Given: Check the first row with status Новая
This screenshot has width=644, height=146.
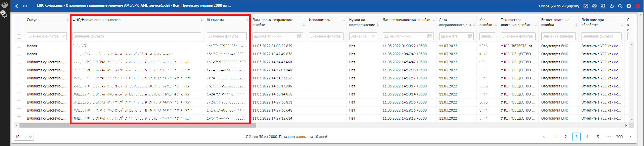Looking at the screenshot, I should 19,46.
